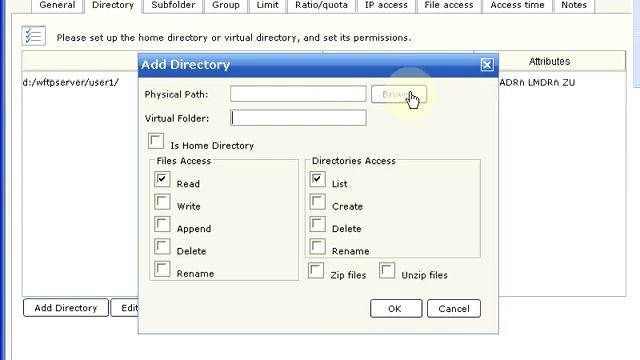The height and width of the screenshot is (360, 640).
Task: Select the Group tab
Action: tap(226, 6)
